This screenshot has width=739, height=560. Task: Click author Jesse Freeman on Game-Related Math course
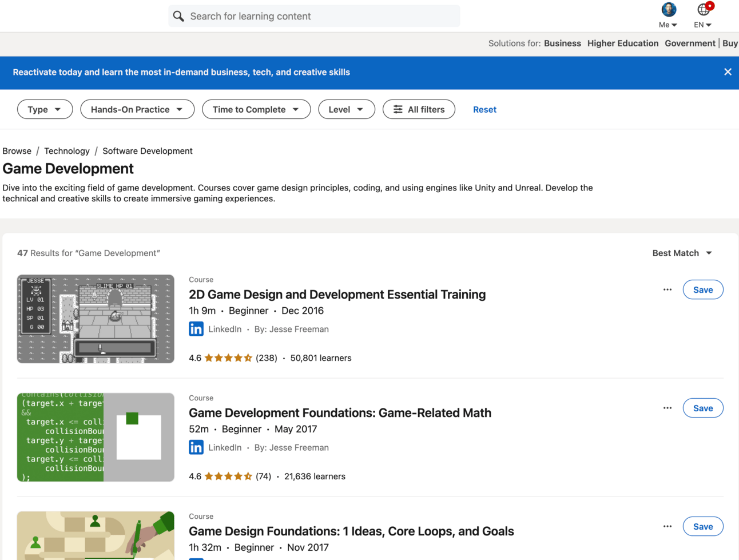point(292,447)
